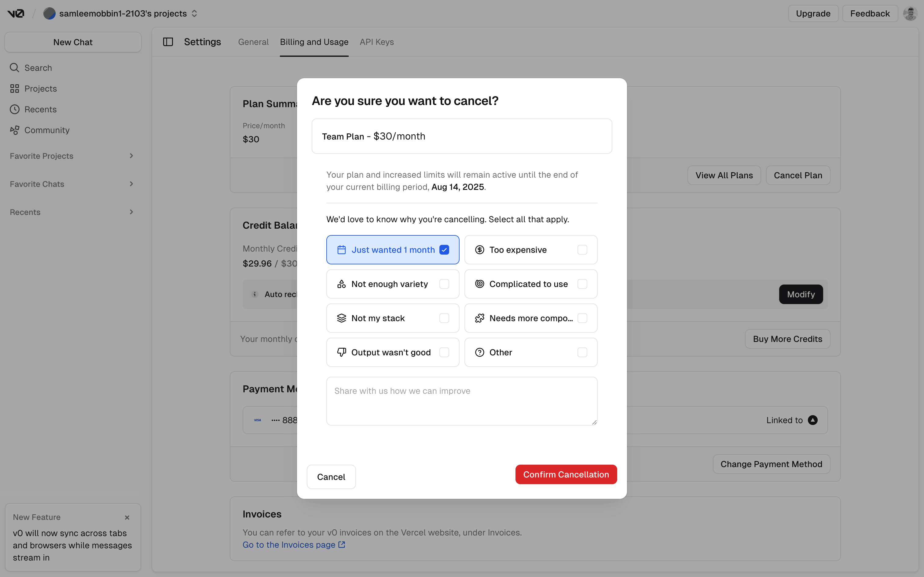Open Projects via grid icon

click(x=14, y=89)
